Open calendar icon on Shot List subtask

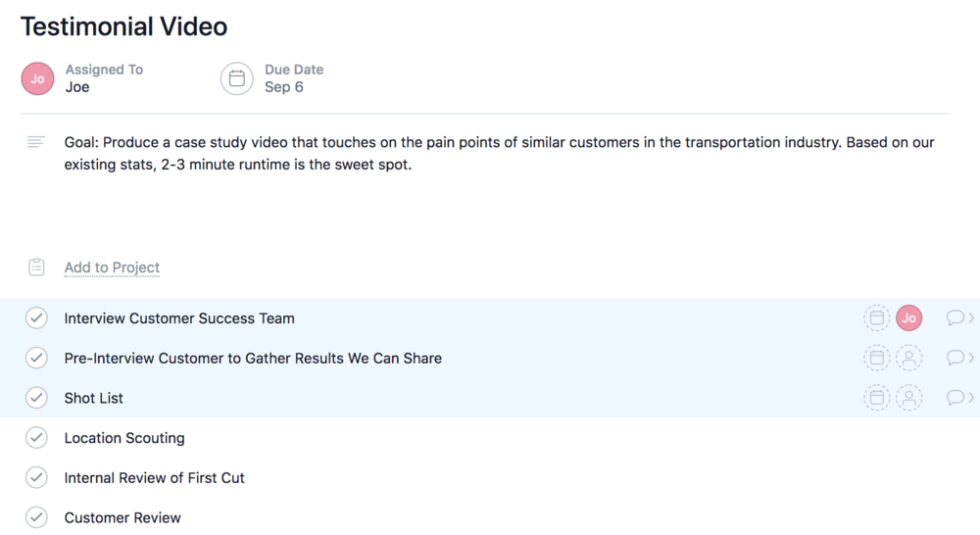877,398
